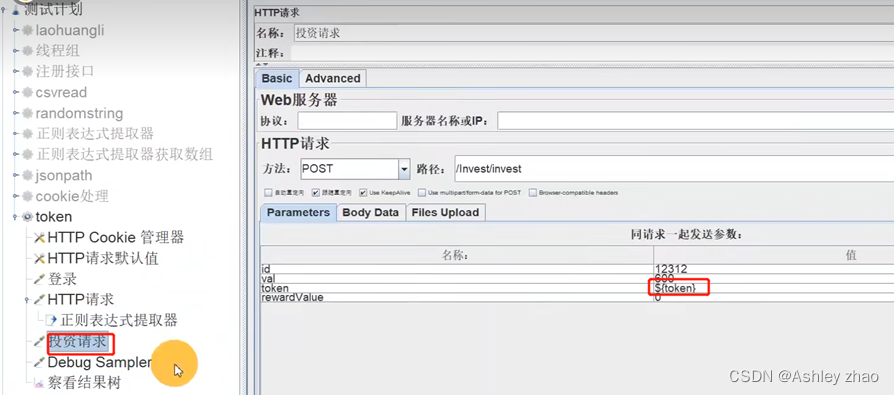Select HTTP请求默认值 in the tree

[x=103, y=259]
